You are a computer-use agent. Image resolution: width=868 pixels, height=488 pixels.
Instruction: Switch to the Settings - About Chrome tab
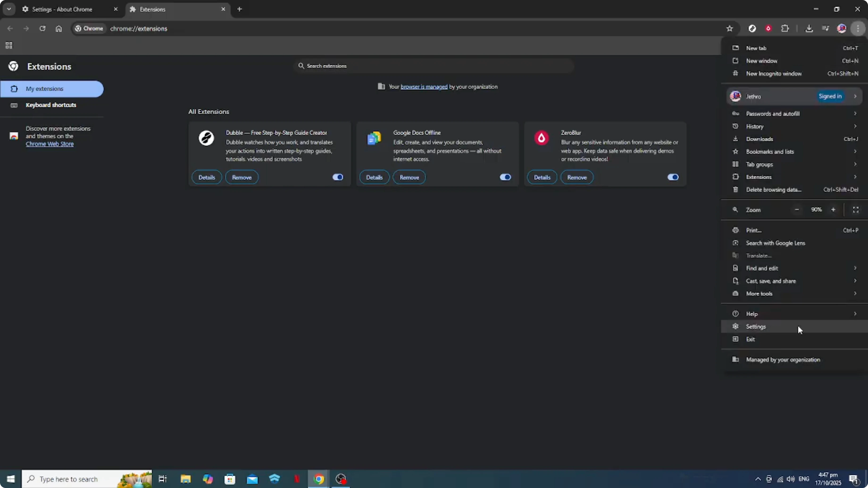point(70,9)
